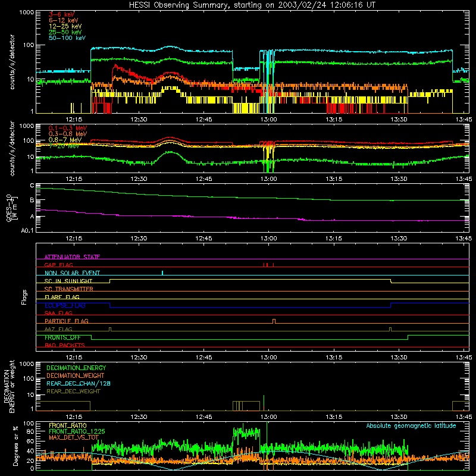Click the ECLIPSE_FLAG rising step near 13:28
The height and width of the screenshot is (476, 476).
[x=391, y=305]
